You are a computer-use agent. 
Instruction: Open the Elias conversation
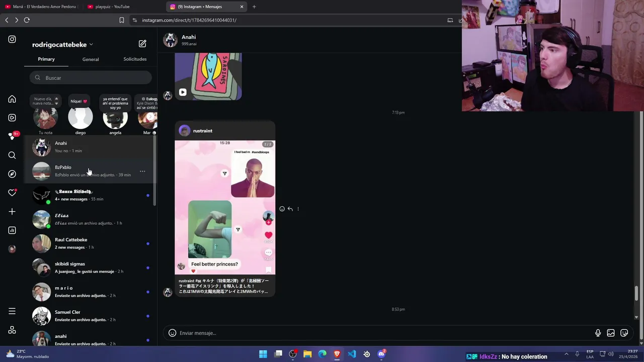(x=91, y=219)
